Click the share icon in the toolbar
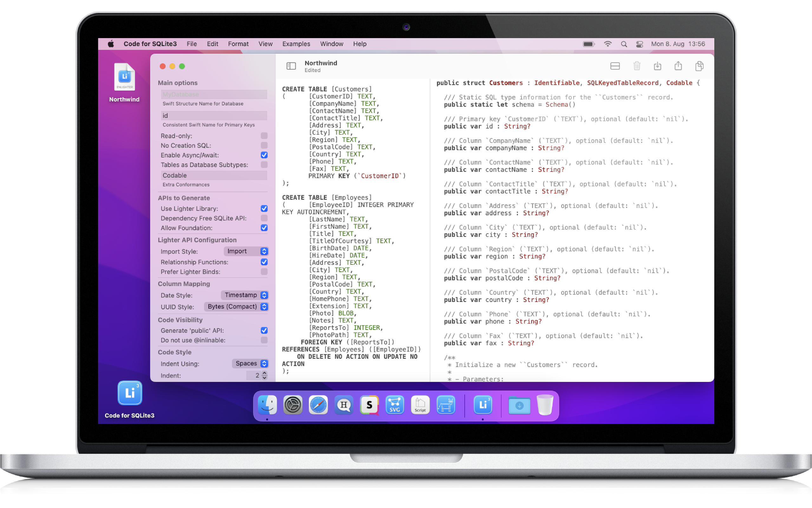812x508 pixels. coord(678,65)
